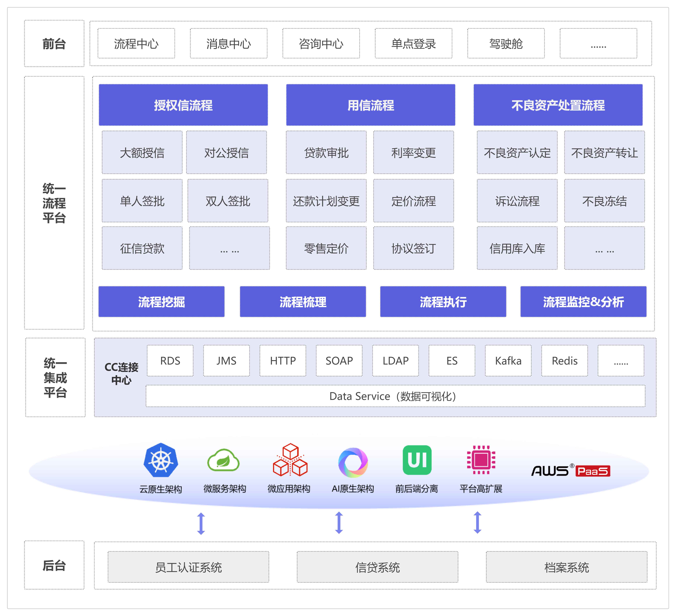The height and width of the screenshot is (616, 676).
Task: Click the colorful ring AI原生架构 icon
Action: point(353,462)
